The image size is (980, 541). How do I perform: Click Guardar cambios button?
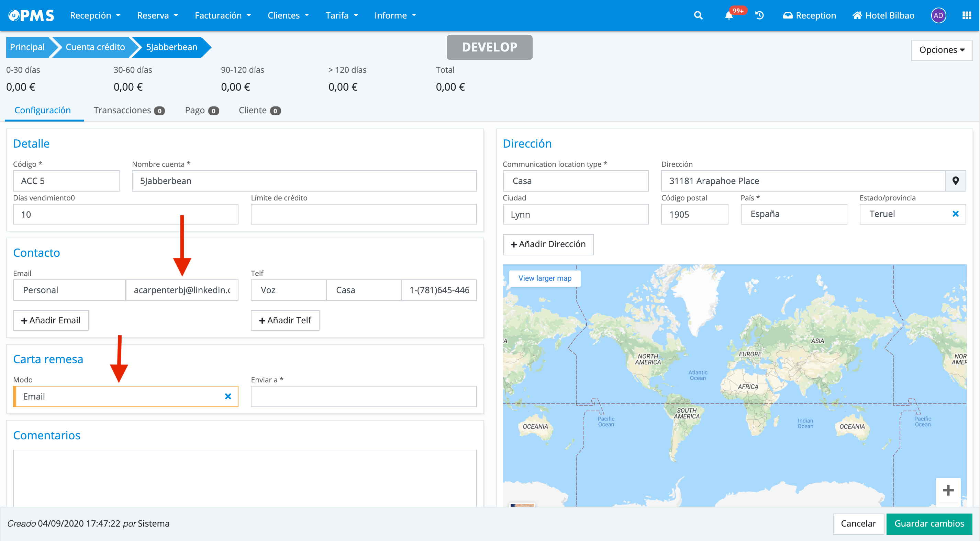click(929, 523)
